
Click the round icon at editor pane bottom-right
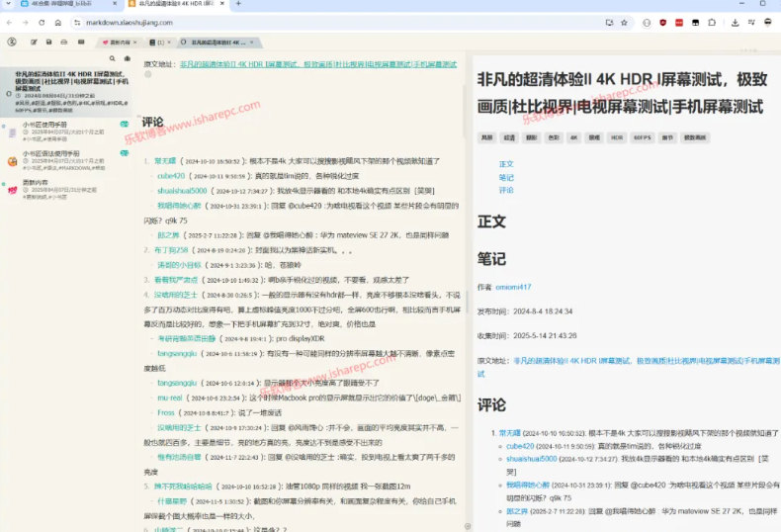(x=468, y=526)
